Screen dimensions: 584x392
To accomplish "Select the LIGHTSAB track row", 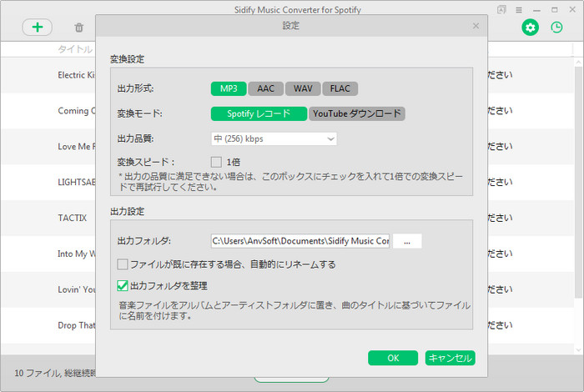I will [x=48, y=182].
